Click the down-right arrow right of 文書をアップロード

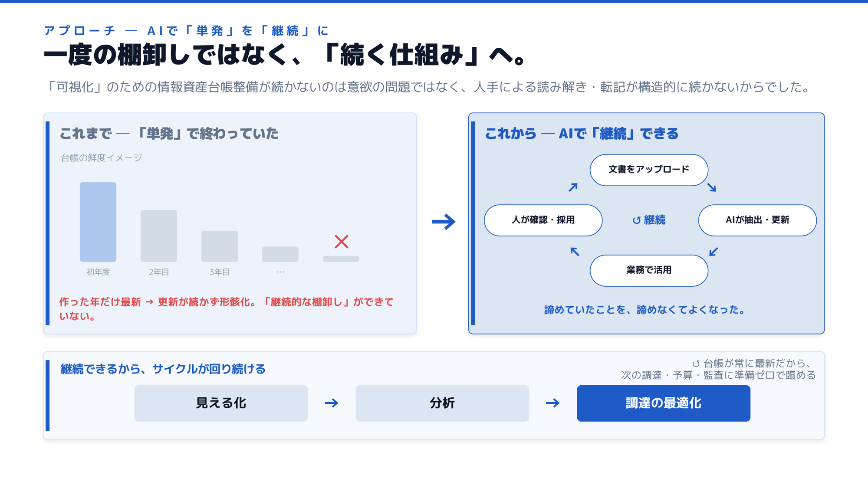[x=712, y=187]
